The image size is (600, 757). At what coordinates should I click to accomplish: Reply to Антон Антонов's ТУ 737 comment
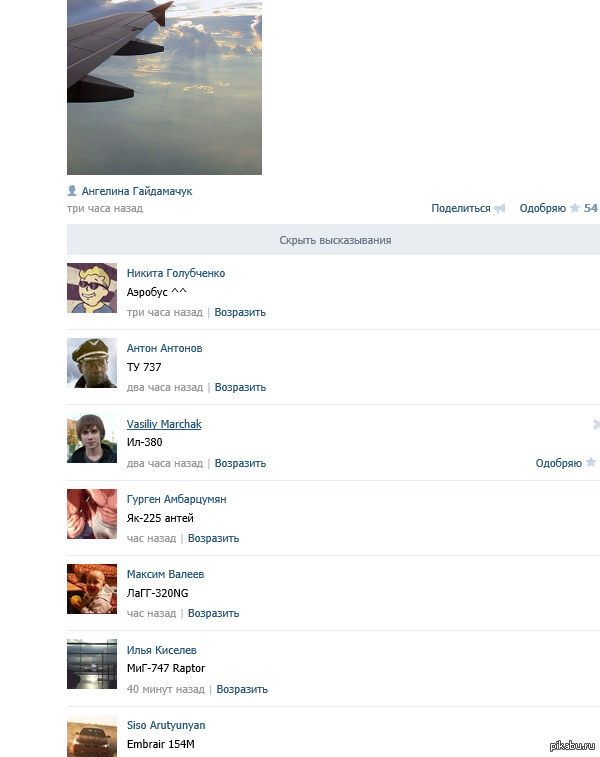click(x=240, y=387)
